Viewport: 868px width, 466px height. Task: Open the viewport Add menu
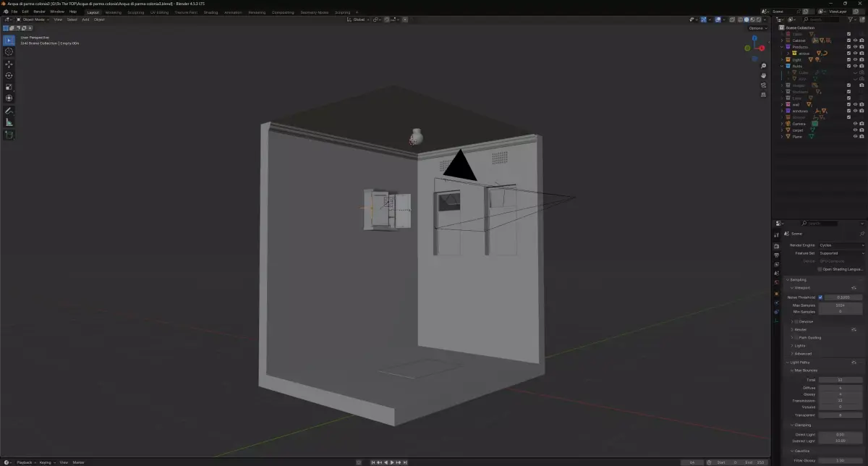coord(85,20)
